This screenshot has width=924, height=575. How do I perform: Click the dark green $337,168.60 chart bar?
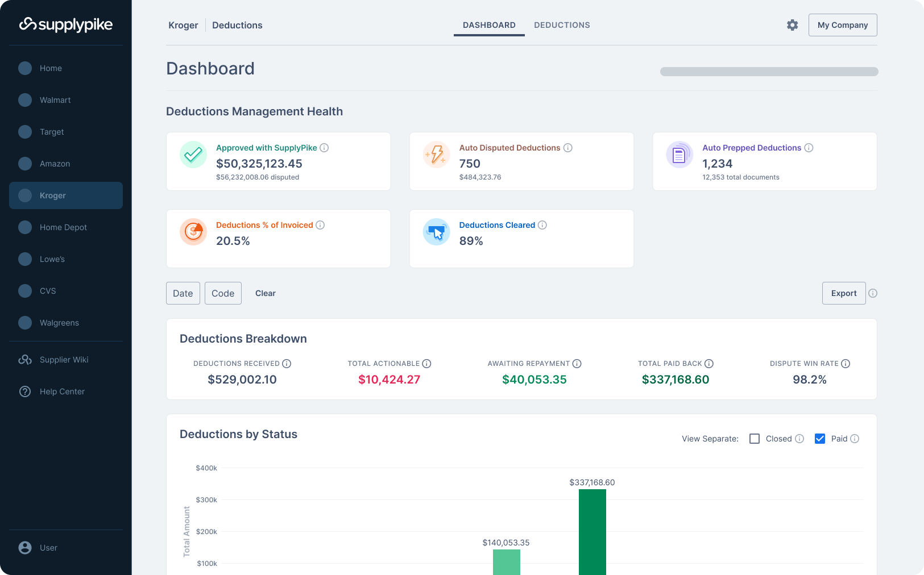click(x=592, y=532)
